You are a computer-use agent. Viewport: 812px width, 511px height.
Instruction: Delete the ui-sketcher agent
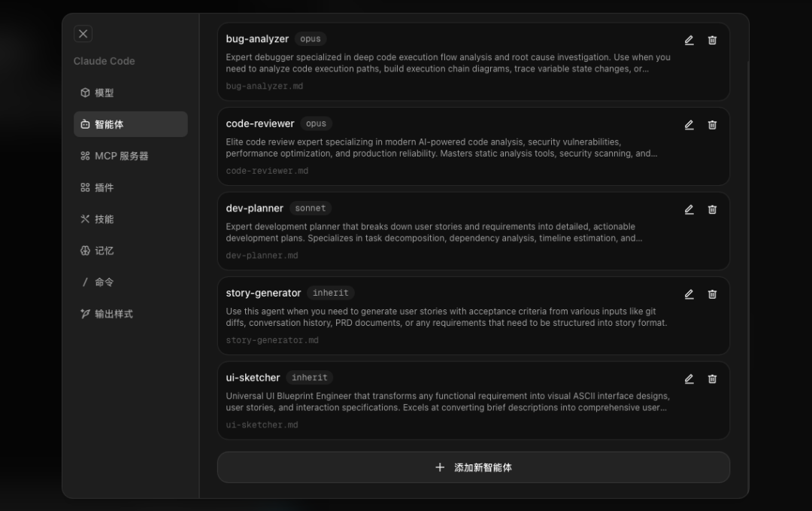pyautogui.click(x=712, y=379)
